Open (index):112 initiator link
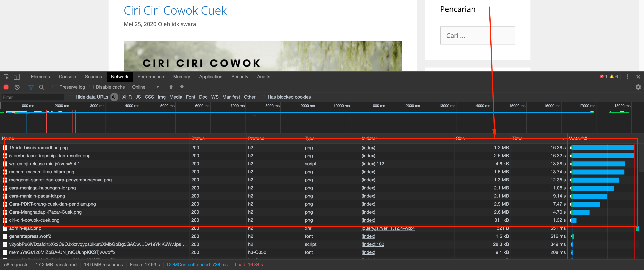The image size is (644, 270). coord(373,164)
